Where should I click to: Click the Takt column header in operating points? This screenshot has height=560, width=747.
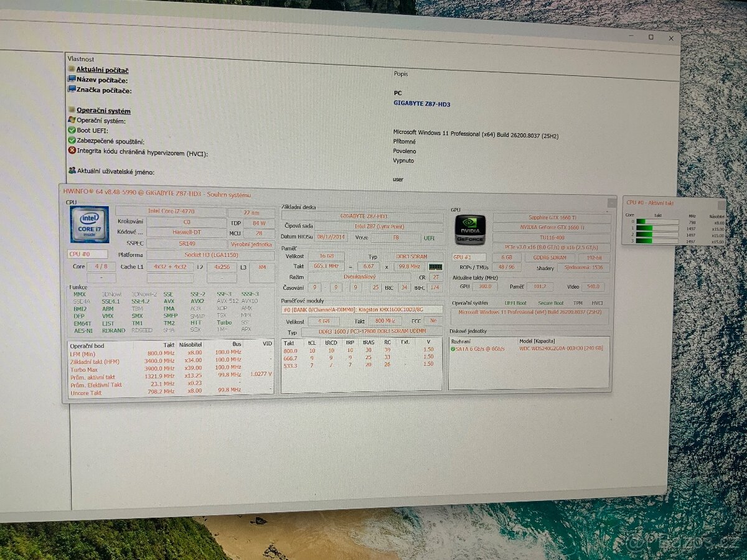pyautogui.click(x=169, y=345)
